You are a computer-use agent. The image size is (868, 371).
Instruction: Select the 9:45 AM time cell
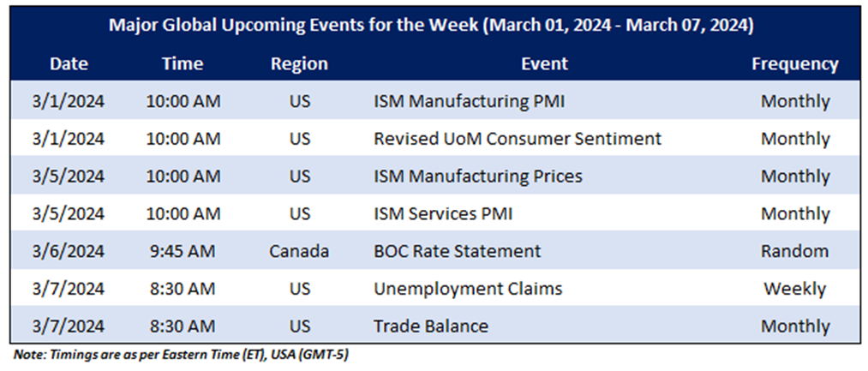183,251
